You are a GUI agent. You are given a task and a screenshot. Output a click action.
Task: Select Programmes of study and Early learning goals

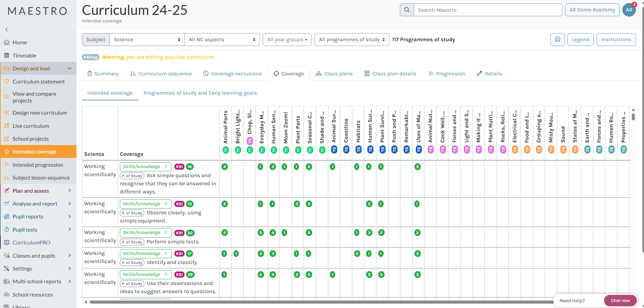tap(200, 93)
